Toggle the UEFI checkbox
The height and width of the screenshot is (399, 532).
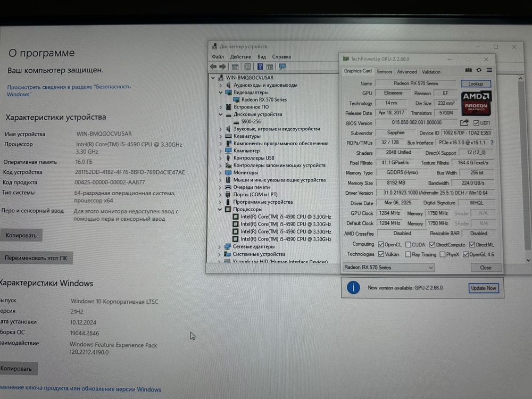point(476,123)
